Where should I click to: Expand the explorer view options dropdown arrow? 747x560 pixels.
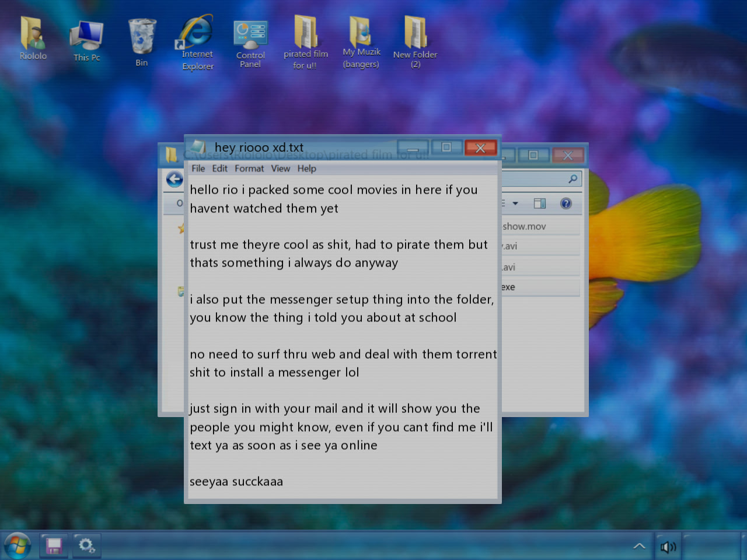click(515, 204)
